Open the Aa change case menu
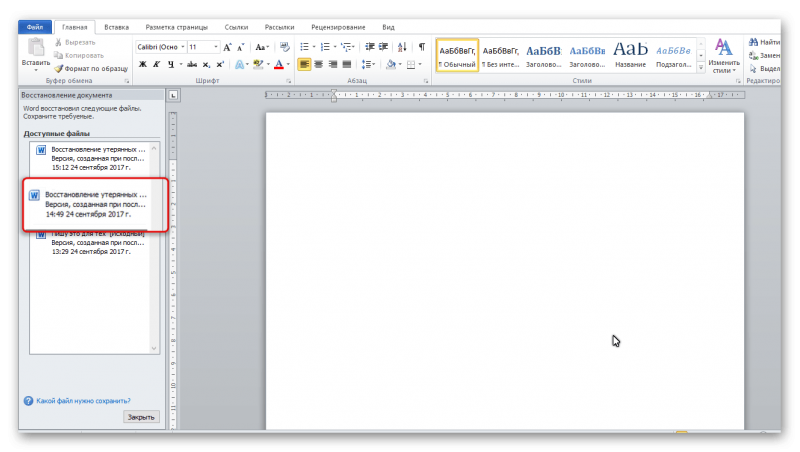 coord(262,47)
